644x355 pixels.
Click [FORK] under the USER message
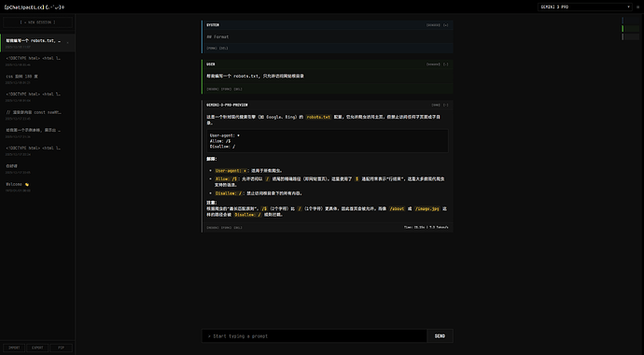[226, 89]
